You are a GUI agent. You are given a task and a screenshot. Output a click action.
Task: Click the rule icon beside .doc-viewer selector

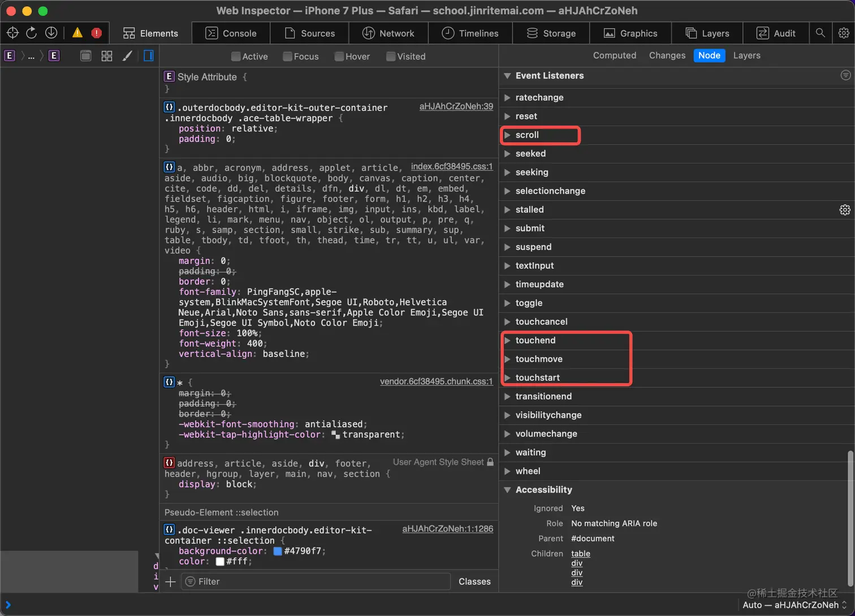[x=169, y=530]
